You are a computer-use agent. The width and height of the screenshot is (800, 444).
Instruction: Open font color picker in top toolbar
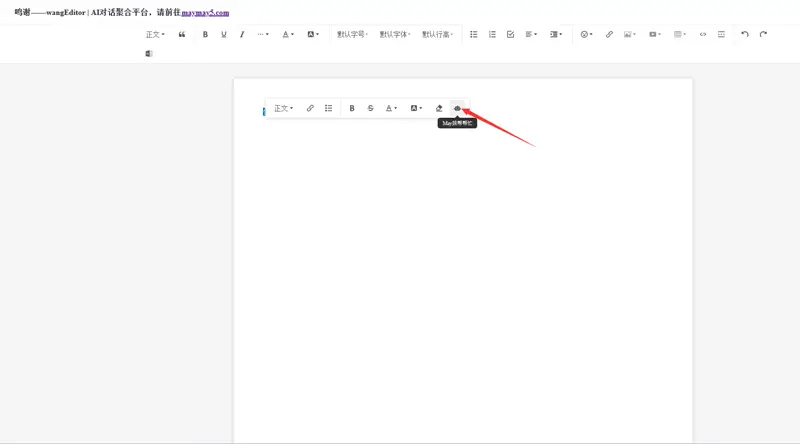pyautogui.click(x=287, y=34)
